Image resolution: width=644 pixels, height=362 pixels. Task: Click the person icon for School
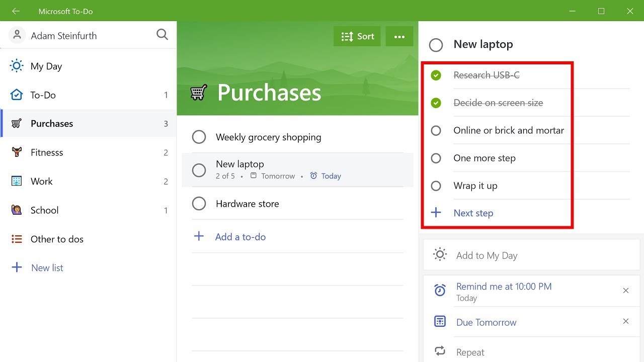[x=17, y=210]
